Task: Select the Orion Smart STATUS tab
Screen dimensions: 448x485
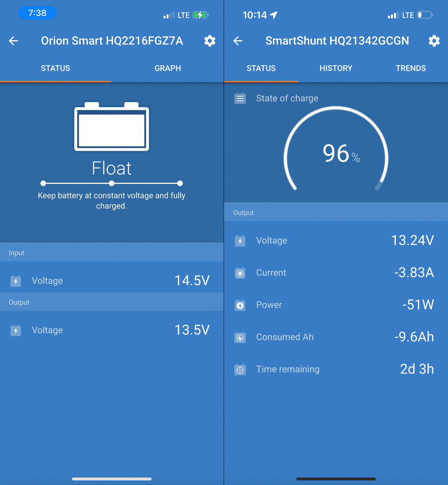Action: point(55,69)
